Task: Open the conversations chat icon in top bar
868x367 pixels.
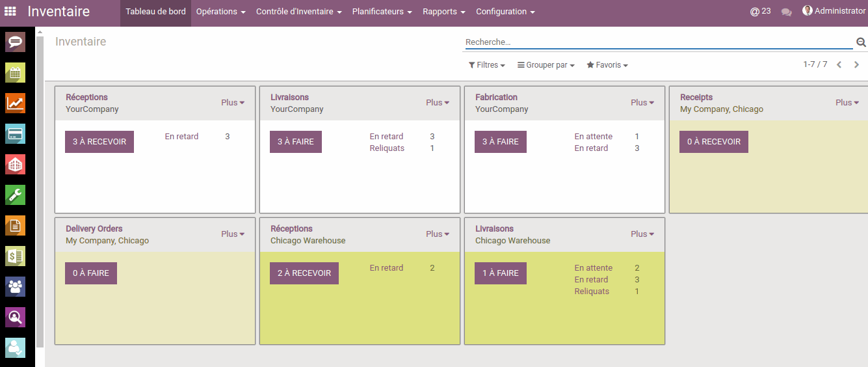Action: coord(787,12)
